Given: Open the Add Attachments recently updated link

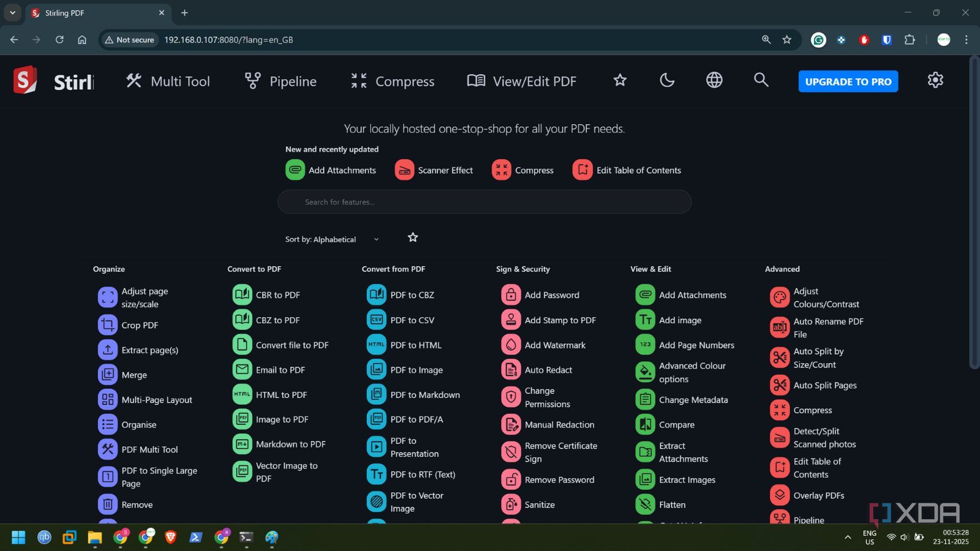Looking at the screenshot, I should tap(331, 170).
